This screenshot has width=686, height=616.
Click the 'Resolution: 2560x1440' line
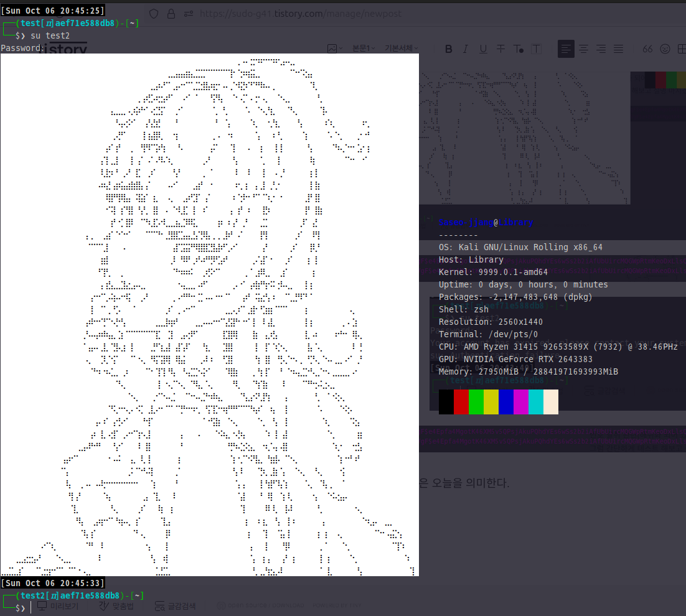pos(491,322)
